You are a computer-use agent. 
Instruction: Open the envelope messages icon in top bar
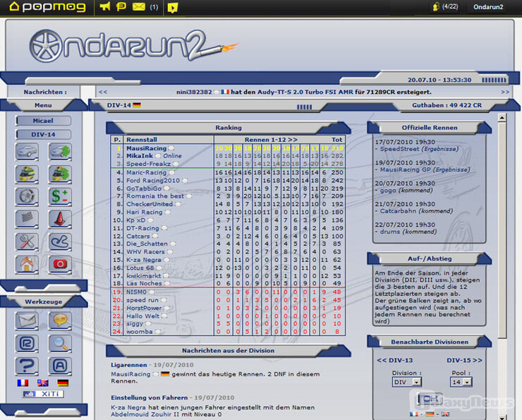coord(138,6)
